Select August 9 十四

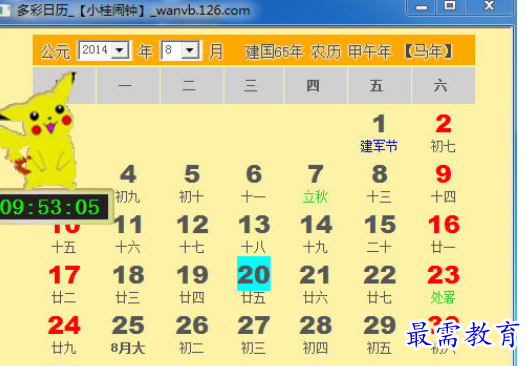[443, 184]
